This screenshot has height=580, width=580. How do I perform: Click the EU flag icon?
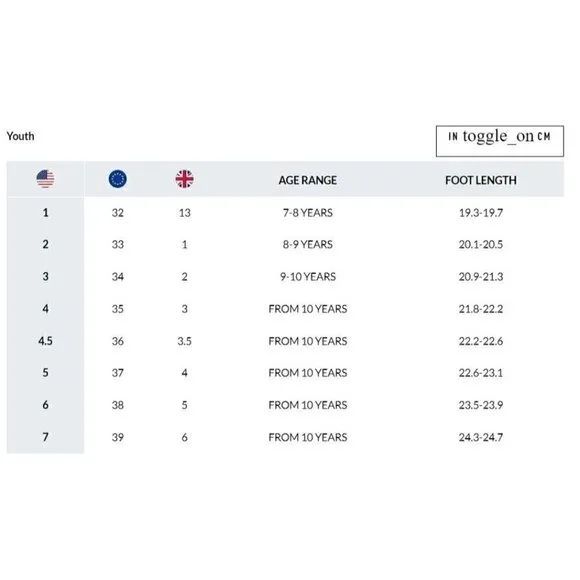tap(118, 179)
